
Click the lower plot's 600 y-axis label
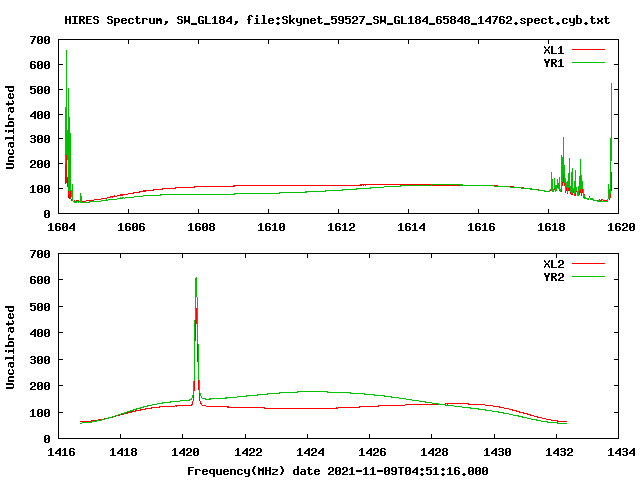tap(40, 280)
